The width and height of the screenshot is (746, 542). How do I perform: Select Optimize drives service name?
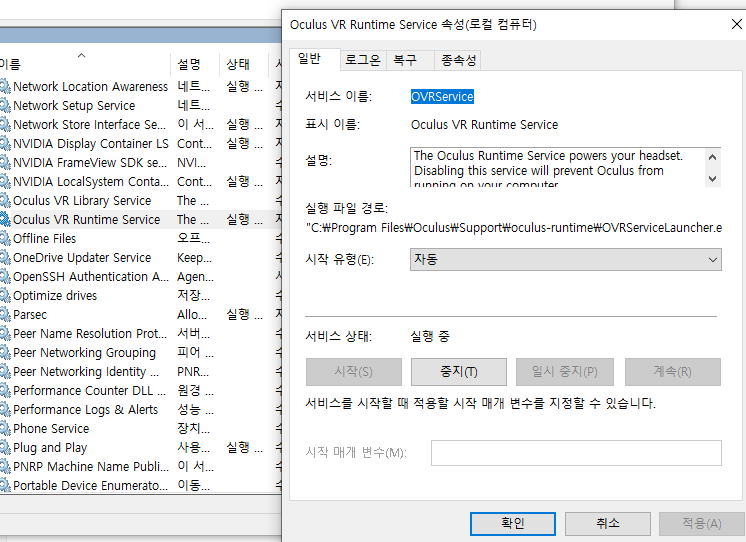click(x=55, y=296)
